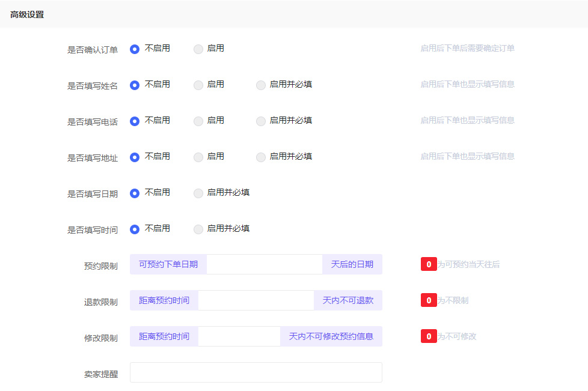The image size is (588, 391).
Task: Select 不启用 for 是否填写电话
Action: (x=135, y=121)
